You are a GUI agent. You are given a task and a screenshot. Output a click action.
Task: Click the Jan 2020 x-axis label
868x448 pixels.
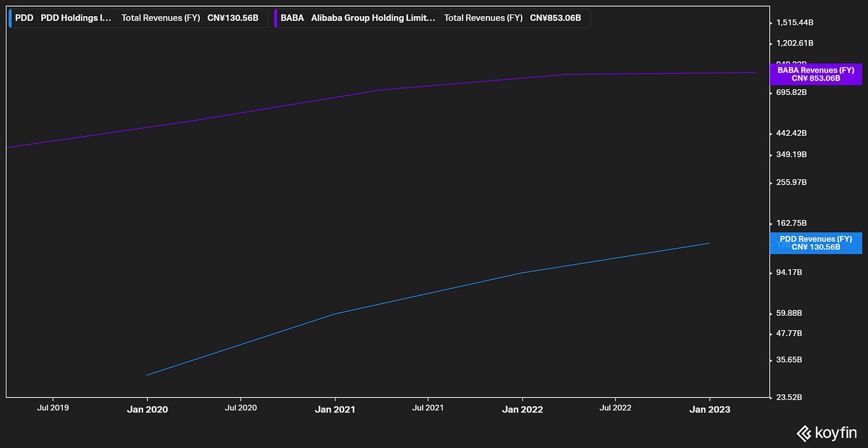pyautogui.click(x=147, y=409)
